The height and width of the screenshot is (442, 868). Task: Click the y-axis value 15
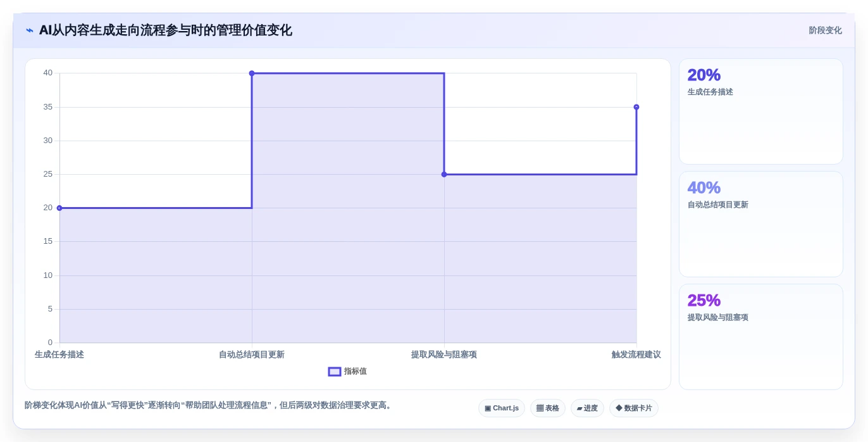click(48, 241)
